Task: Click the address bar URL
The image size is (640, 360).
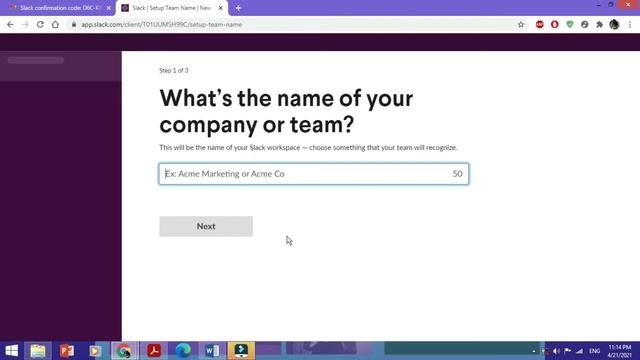Action: pyautogui.click(x=162, y=24)
